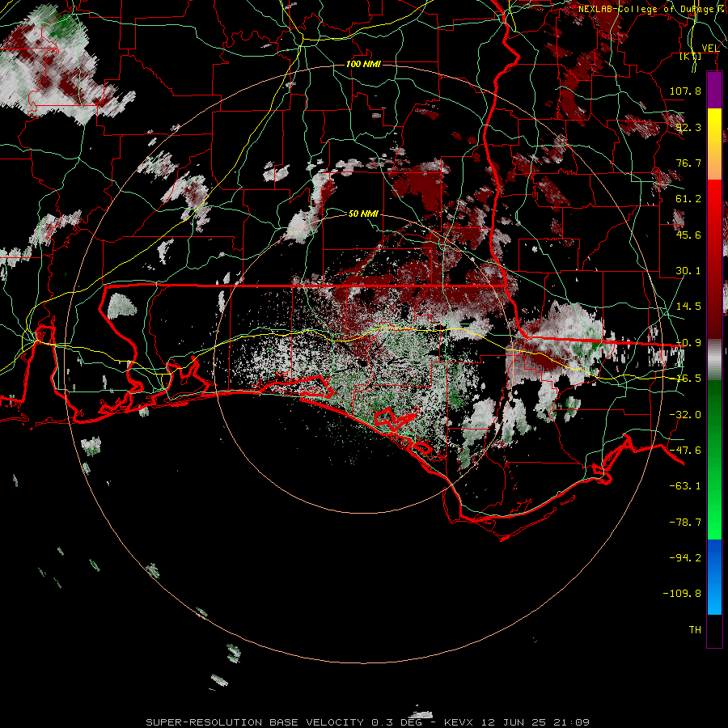Click the -109.8 legend value

682,594
